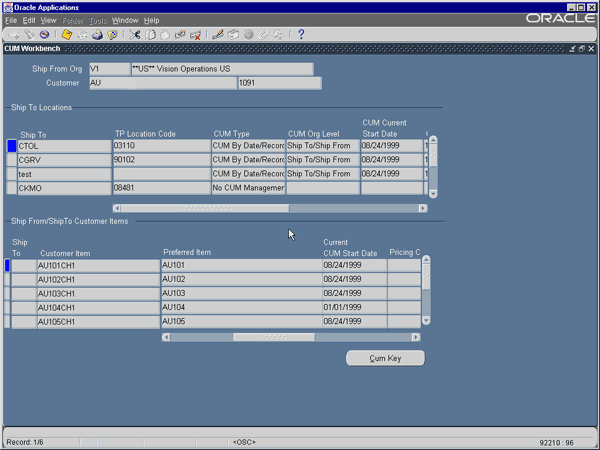Viewport: 600px width, 450px height.
Task: Click the Copy toolbar icon
Action: pyautogui.click(x=150, y=35)
